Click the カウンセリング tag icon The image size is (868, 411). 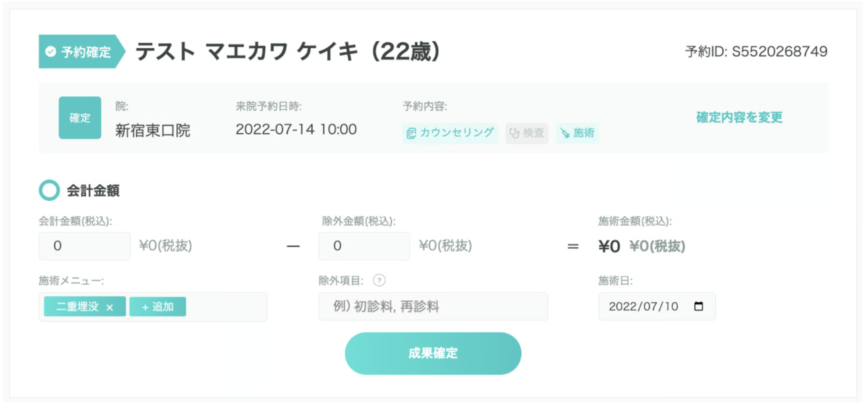tap(411, 133)
